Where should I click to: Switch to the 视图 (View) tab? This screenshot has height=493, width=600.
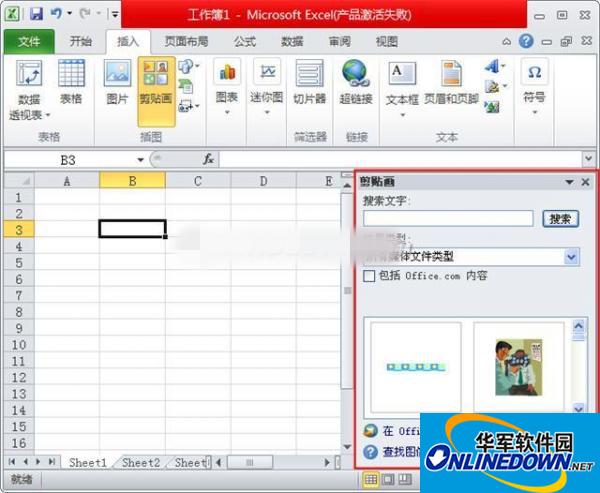387,41
